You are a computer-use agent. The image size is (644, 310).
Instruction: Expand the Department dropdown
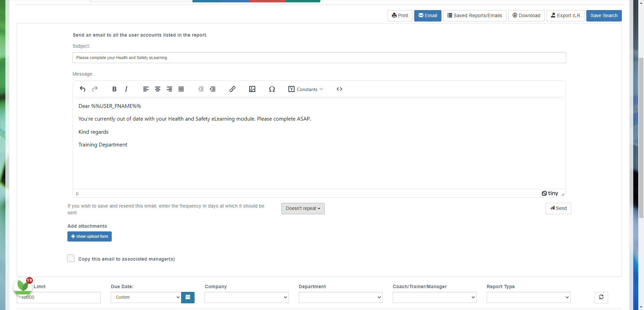(x=340, y=297)
